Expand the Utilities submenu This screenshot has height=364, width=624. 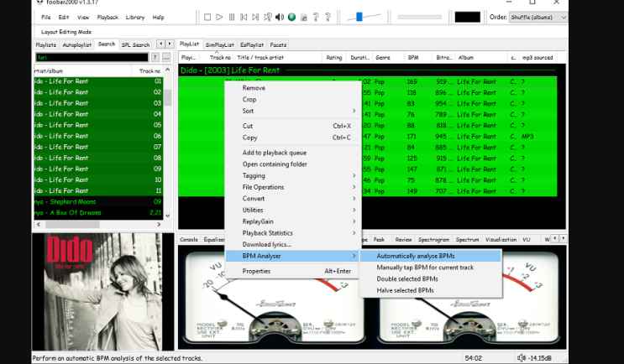pyautogui.click(x=294, y=211)
